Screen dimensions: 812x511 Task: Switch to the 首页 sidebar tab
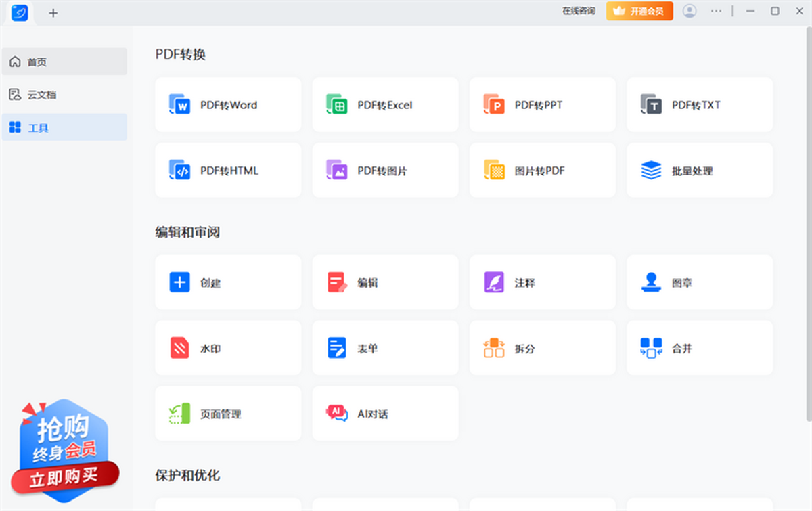click(64, 62)
